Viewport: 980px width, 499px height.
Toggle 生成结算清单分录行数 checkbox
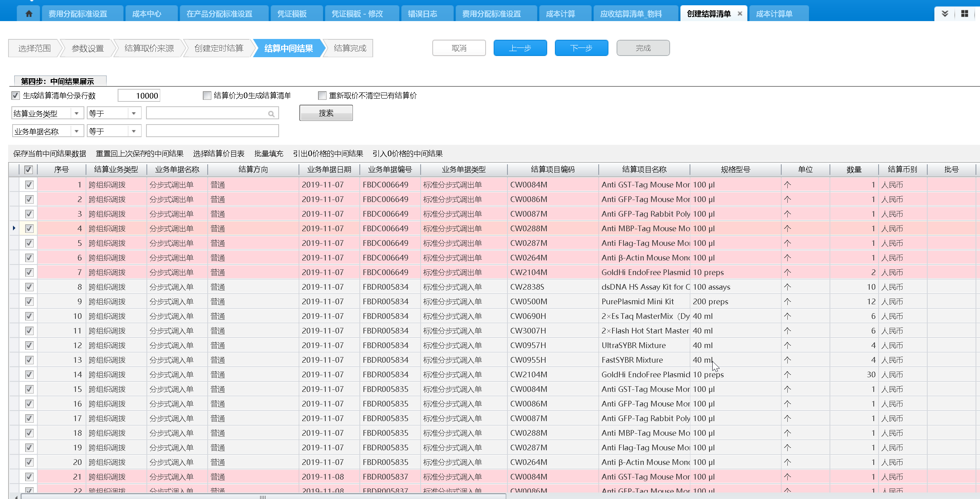(x=16, y=95)
